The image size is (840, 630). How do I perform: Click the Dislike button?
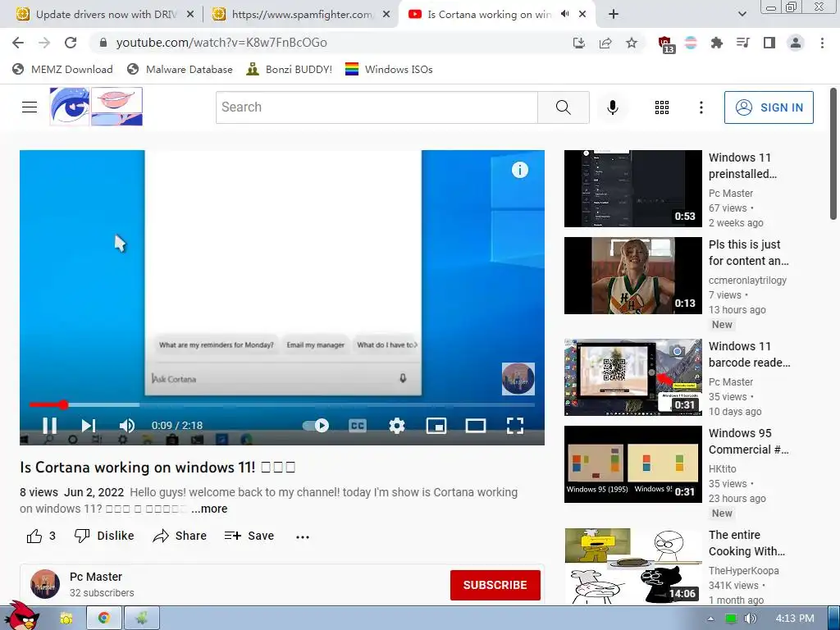[104, 536]
